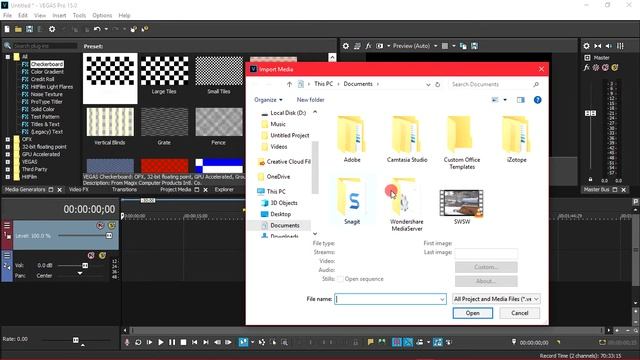Select This PC in breadcrumb path

(323, 84)
